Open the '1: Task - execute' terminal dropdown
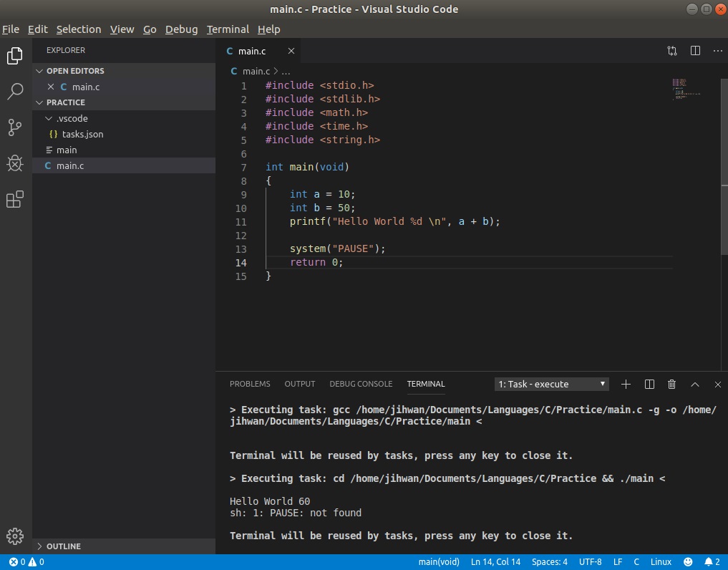 click(x=551, y=384)
